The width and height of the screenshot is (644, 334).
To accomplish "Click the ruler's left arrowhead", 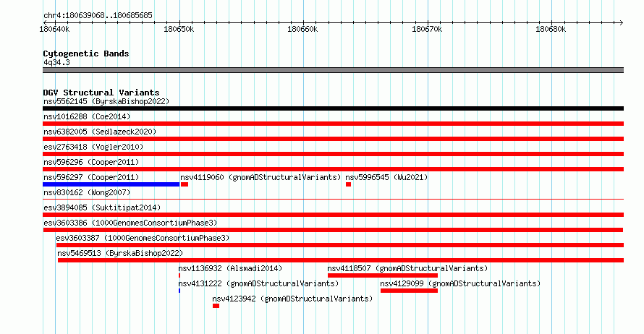I will [x=45, y=22].
